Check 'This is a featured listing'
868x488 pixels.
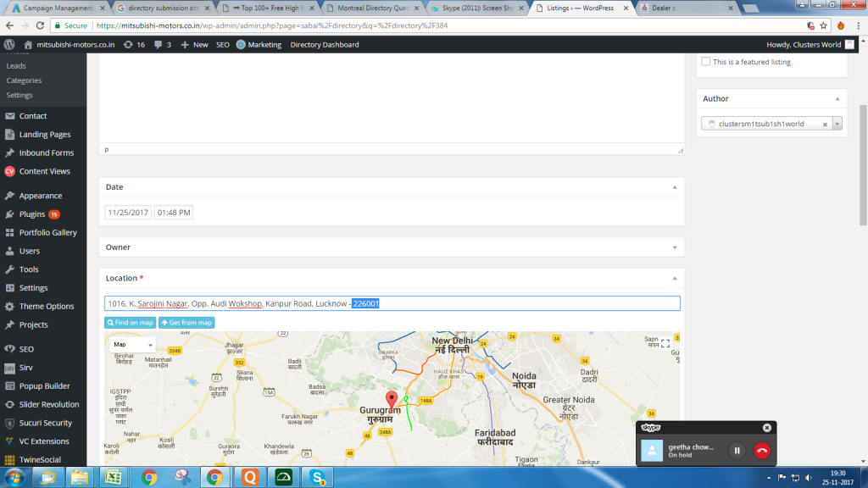706,61
